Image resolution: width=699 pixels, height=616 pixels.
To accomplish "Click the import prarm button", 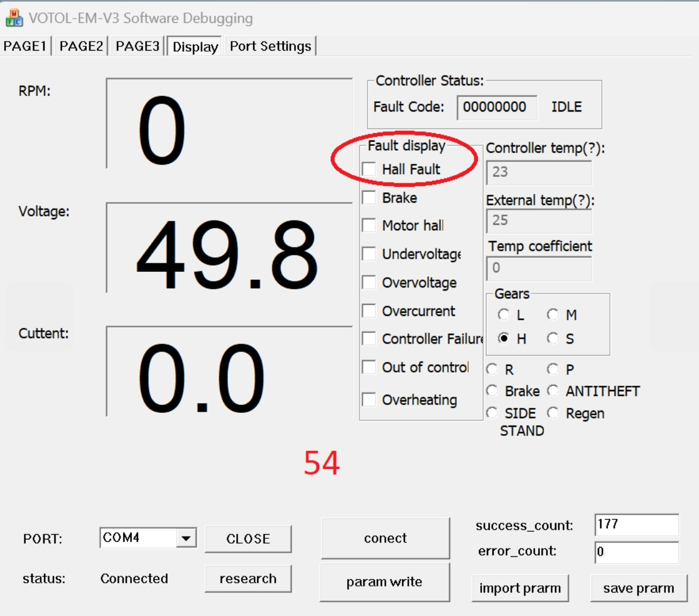I will [x=520, y=588].
